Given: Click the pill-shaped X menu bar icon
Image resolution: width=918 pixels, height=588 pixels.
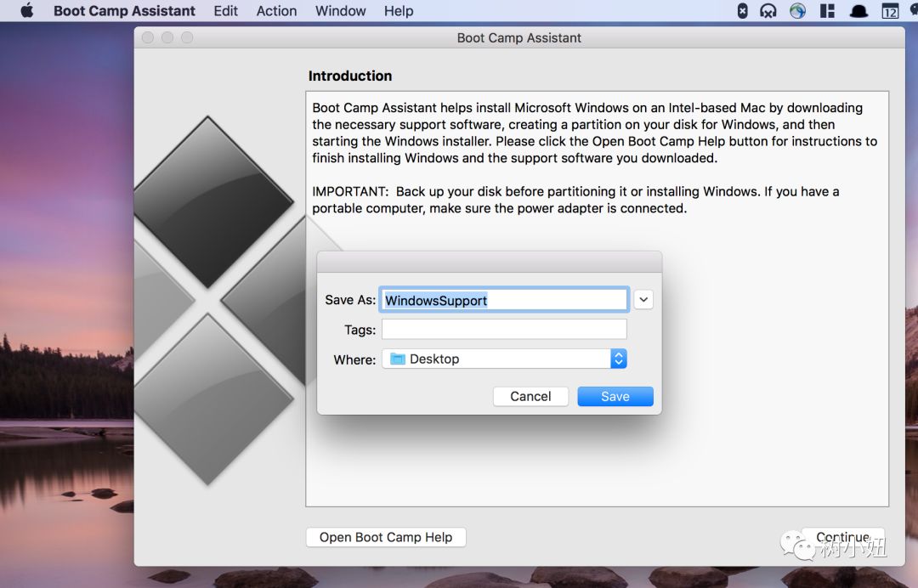Looking at the screenshot, I should pos(742,11).
